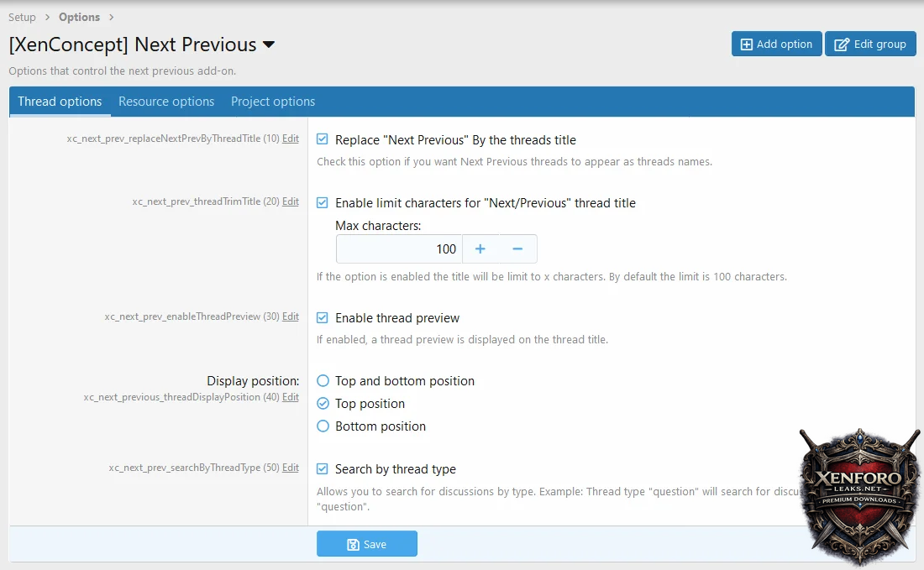Go to Options in the breadcrumb
The image size is (924, 570).
(79, 17)
